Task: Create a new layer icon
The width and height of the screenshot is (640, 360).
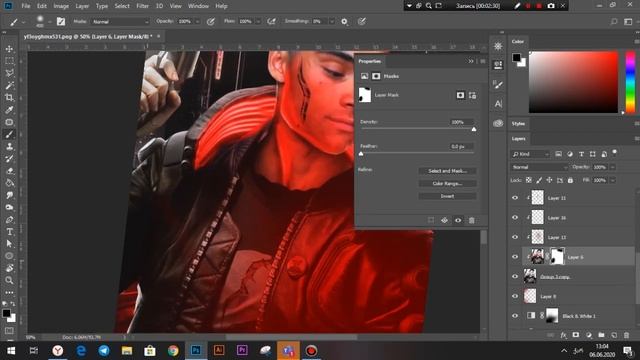Action: (x=614, y=335)
